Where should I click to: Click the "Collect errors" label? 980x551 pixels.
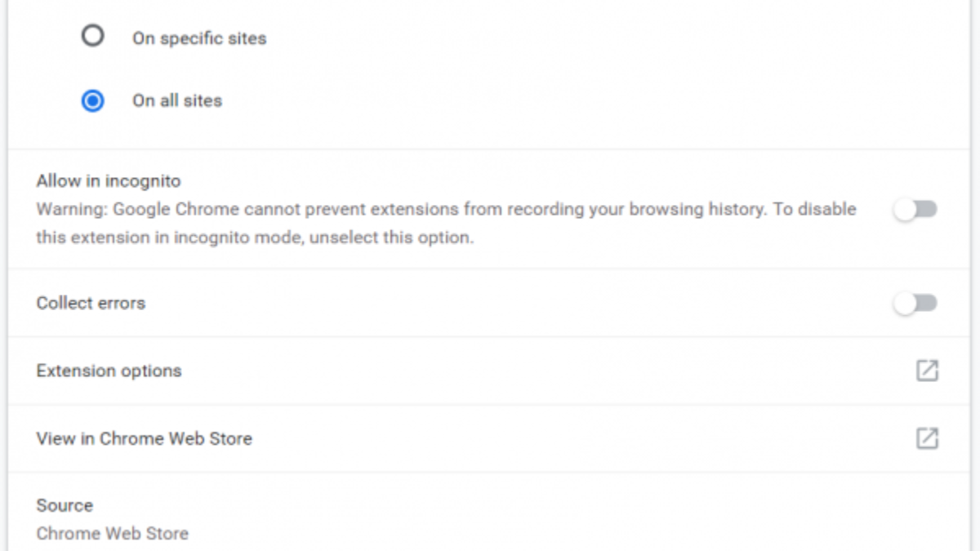pyautogui.click(x=91, y=303)
